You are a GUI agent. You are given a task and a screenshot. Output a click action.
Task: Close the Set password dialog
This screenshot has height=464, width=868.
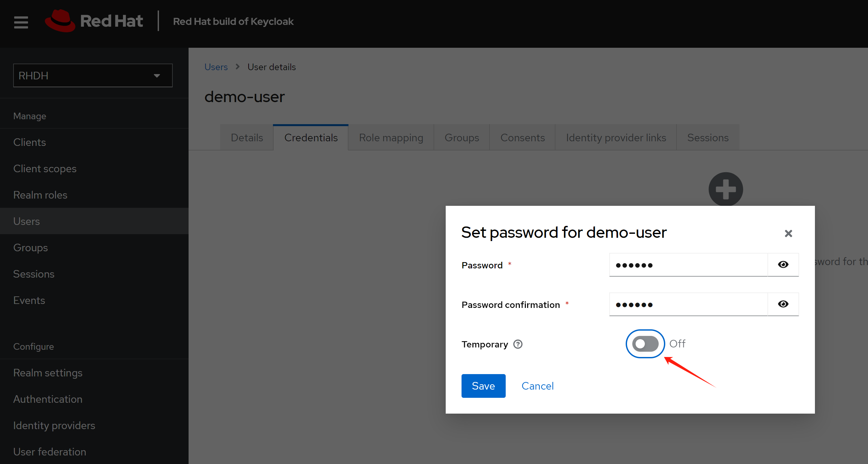788,233
